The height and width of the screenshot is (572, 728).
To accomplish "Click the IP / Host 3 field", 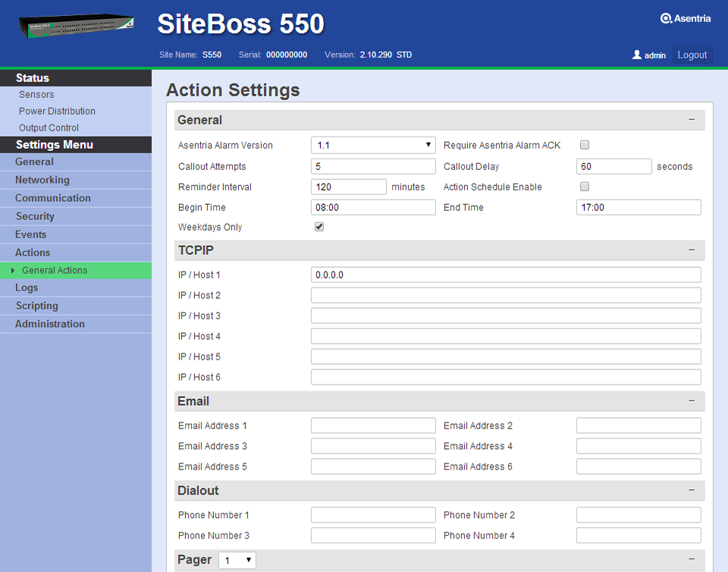I will pos(506,316).
